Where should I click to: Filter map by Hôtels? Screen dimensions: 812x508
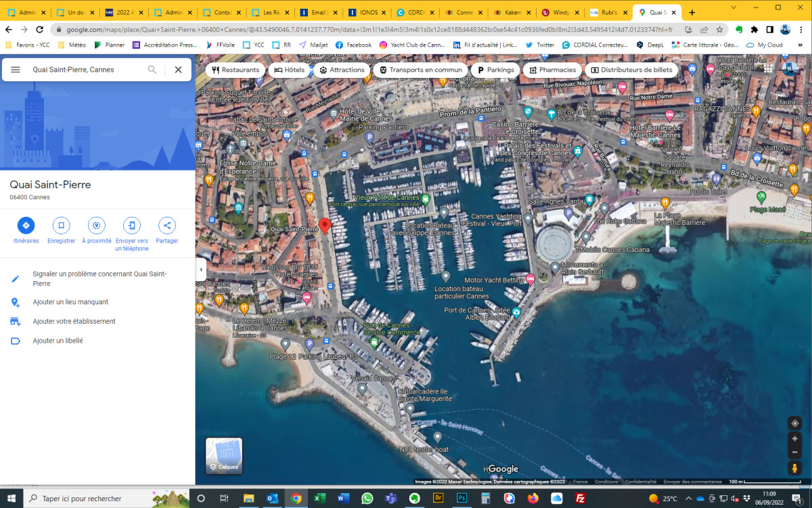pos(289,70)
